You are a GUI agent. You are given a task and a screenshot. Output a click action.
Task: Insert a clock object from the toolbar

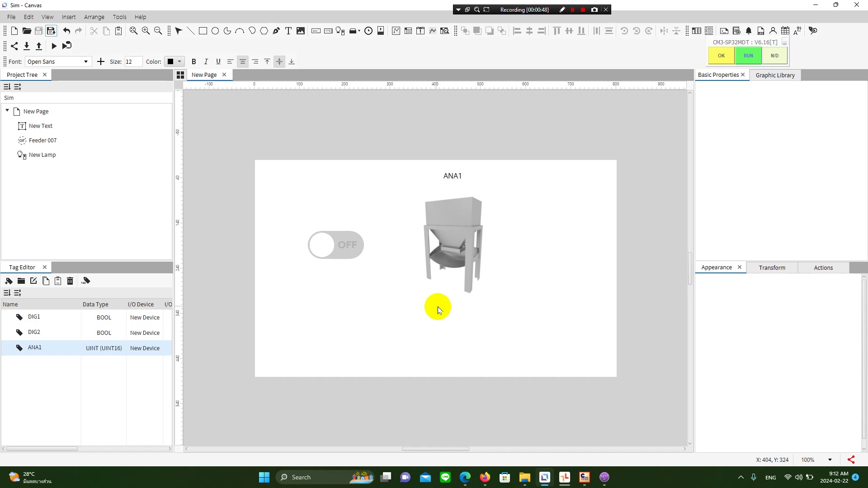pyautogui.click(x=368, y=31)
